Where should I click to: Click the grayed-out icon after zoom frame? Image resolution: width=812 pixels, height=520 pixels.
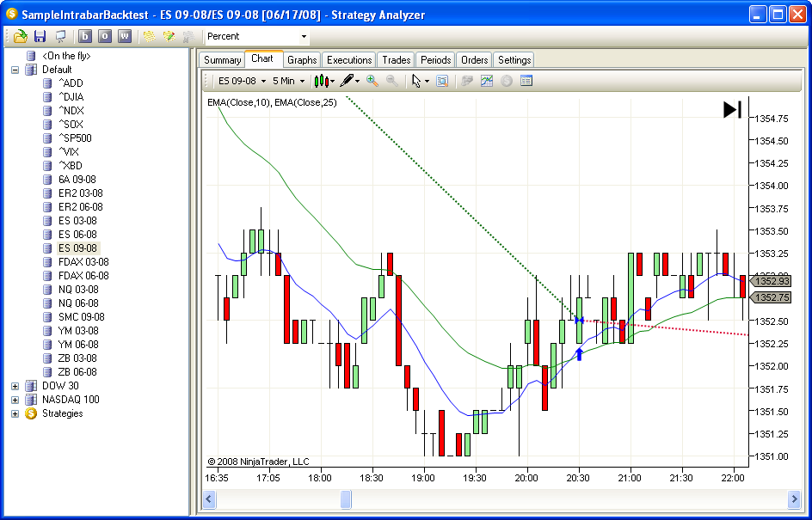[x=467, y=81]
